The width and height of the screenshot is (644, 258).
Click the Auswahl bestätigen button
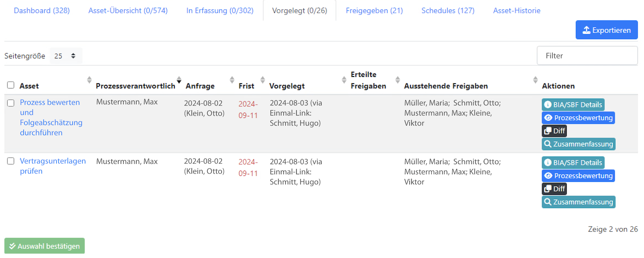(45, 246)
